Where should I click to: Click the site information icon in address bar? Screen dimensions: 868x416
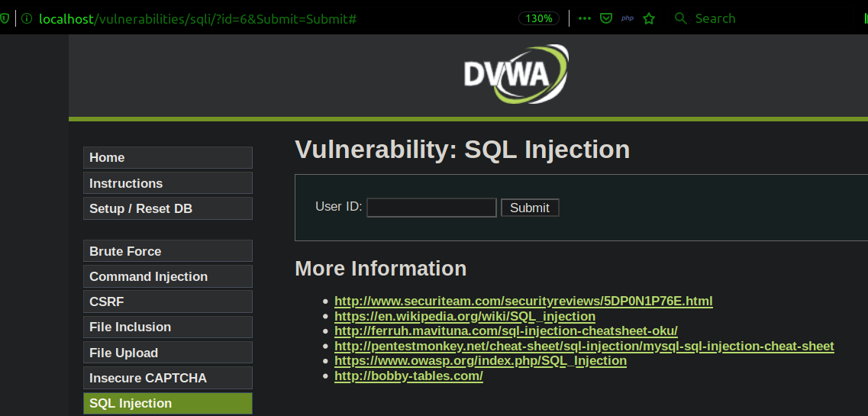(x=27, y=19)
